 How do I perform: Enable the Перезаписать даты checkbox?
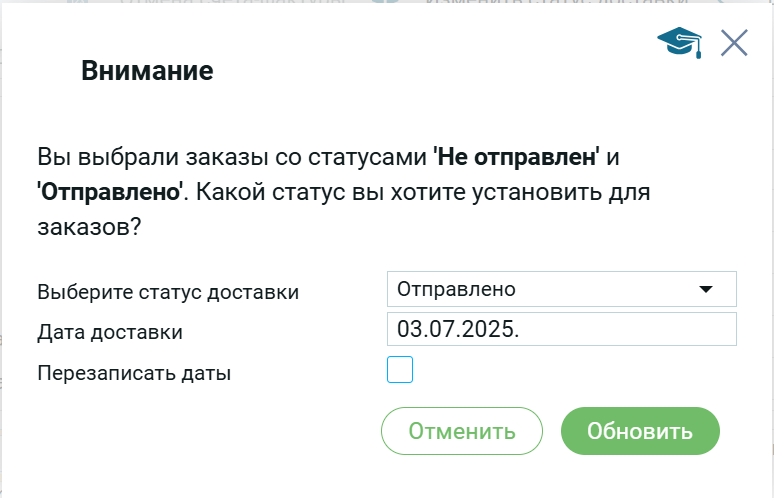pyautogui.click(x=400, y=371)
